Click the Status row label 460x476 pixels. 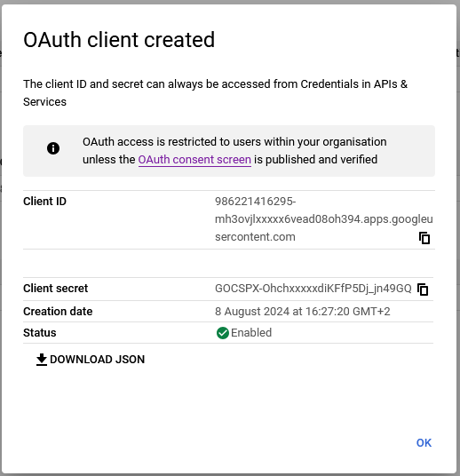point(40,333)
